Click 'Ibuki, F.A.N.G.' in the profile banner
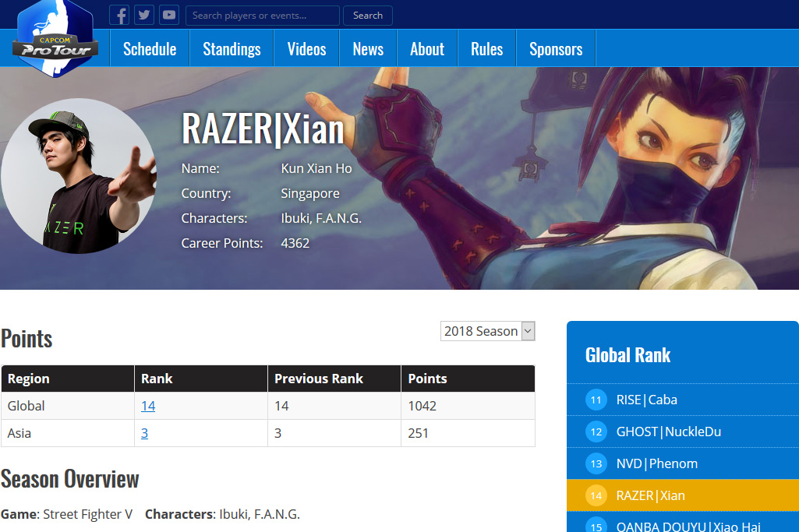799x532 pixels. click(321, 218)
